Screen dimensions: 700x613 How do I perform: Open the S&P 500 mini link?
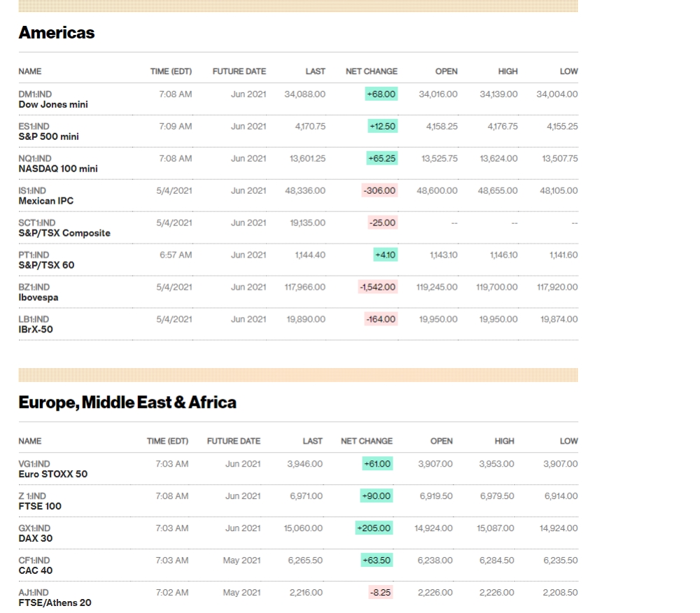coord(49,136)
